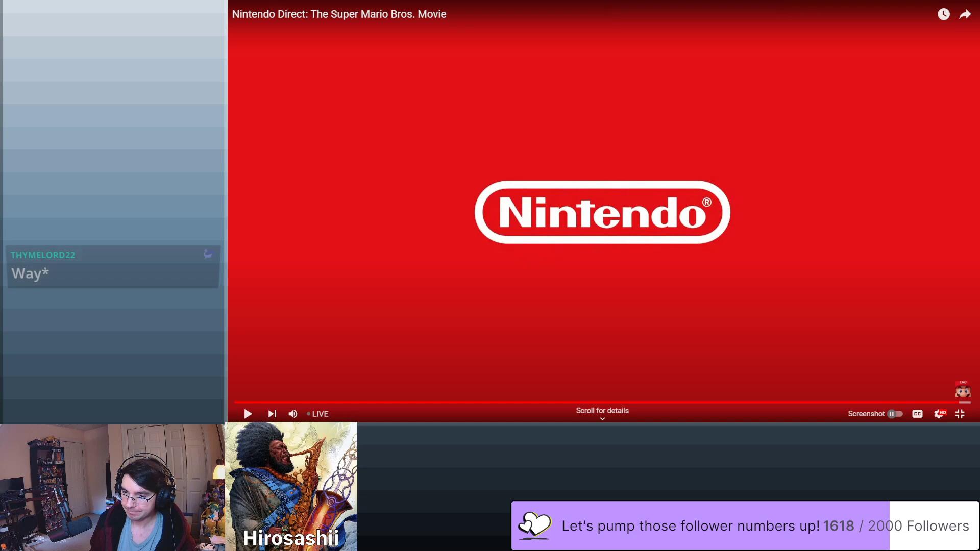Toggle the autoplay switch
Viewport: 980px width, 551px height.
[895, 414]
